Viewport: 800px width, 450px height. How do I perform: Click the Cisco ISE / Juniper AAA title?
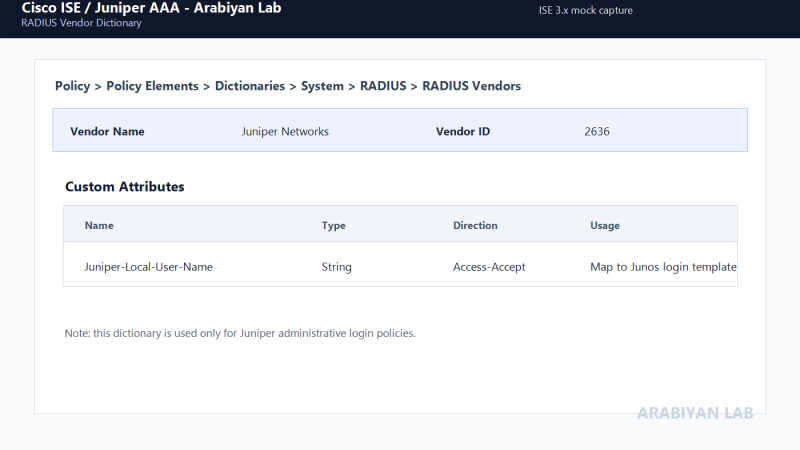pyautogui.click(x=151, y=8)
